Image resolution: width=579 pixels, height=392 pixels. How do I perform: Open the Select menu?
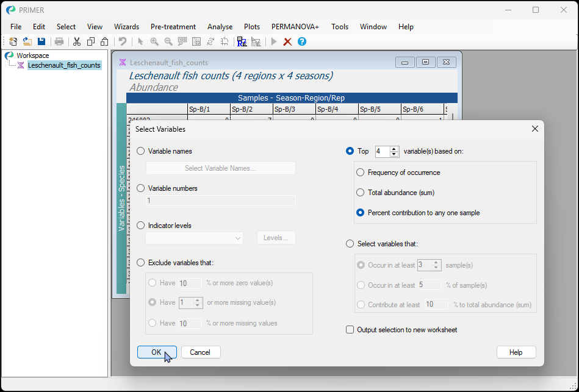coord(66,27)
